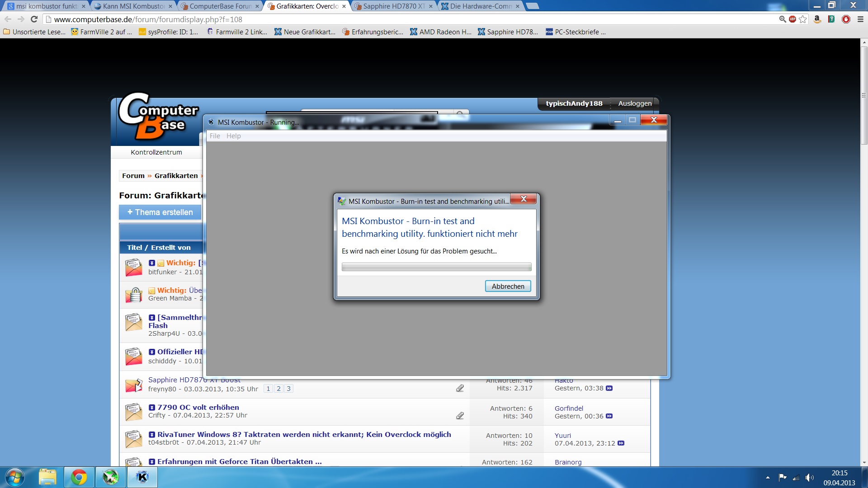The width and height of the screenshot is (868, 488).
Task: Open the File menu in Kombustor
Action: [x=215, y=136]
